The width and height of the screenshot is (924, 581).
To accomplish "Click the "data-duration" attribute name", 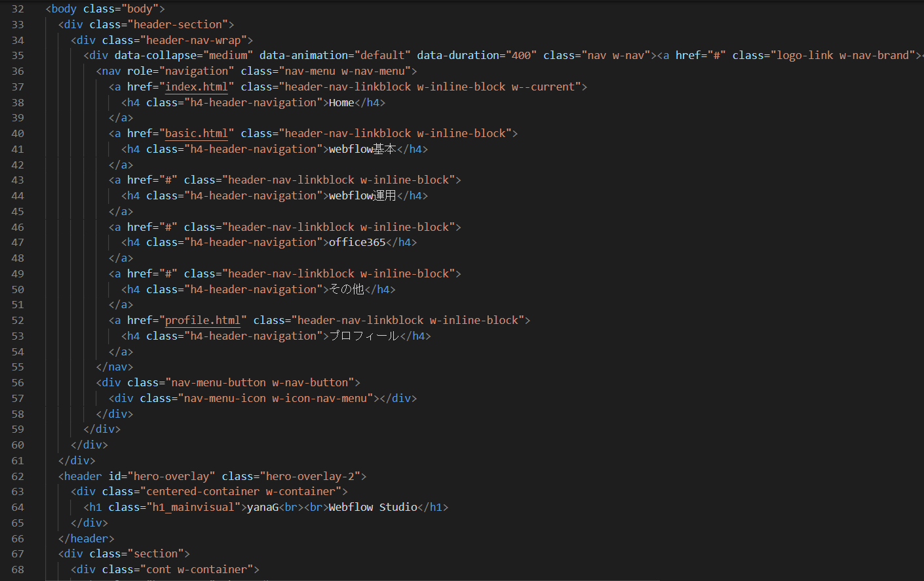I will click(458, 55).
